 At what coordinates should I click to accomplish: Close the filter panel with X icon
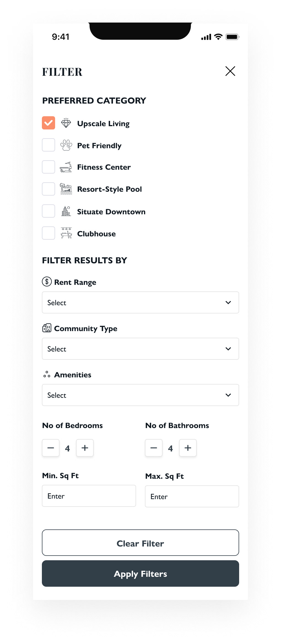(230, 71)
